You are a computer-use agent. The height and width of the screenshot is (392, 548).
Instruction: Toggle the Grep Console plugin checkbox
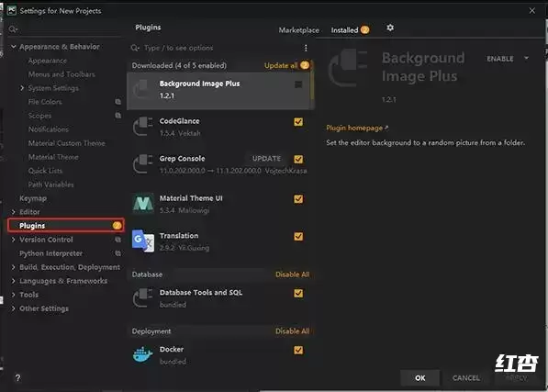click(x=298, y=159)
